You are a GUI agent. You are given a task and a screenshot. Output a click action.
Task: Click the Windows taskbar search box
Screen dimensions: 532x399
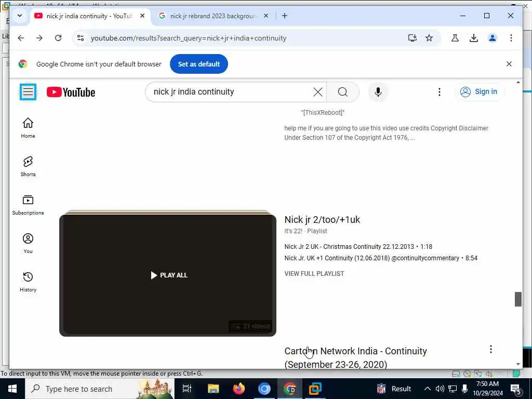point(99,389)
